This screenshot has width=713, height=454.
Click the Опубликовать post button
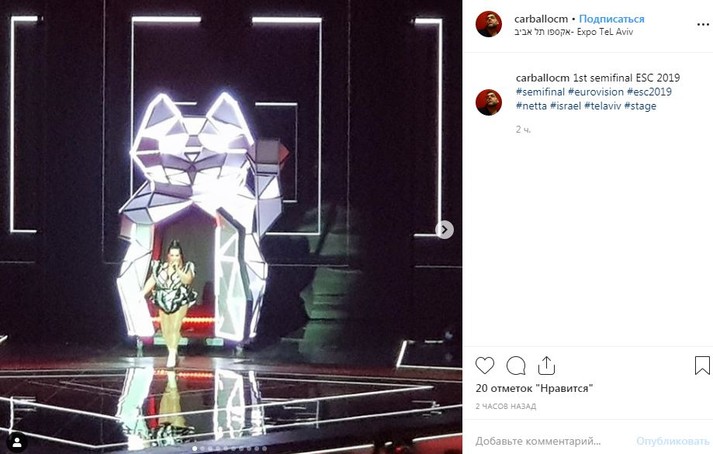click(673, 441)
